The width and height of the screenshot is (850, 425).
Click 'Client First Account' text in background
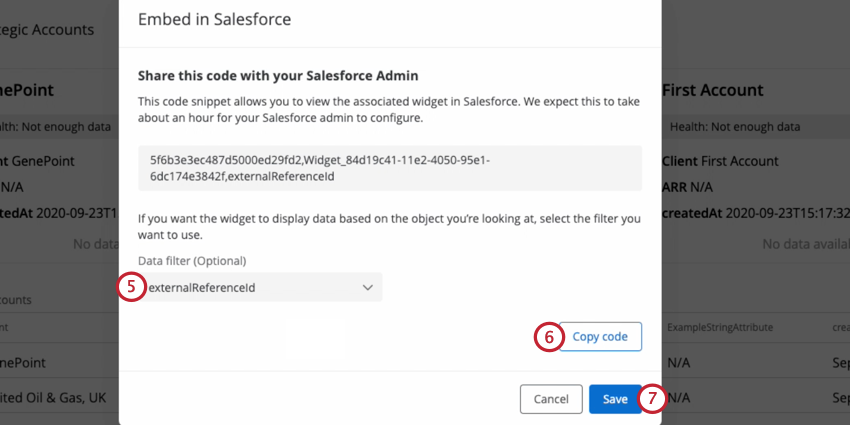[720, 161]
